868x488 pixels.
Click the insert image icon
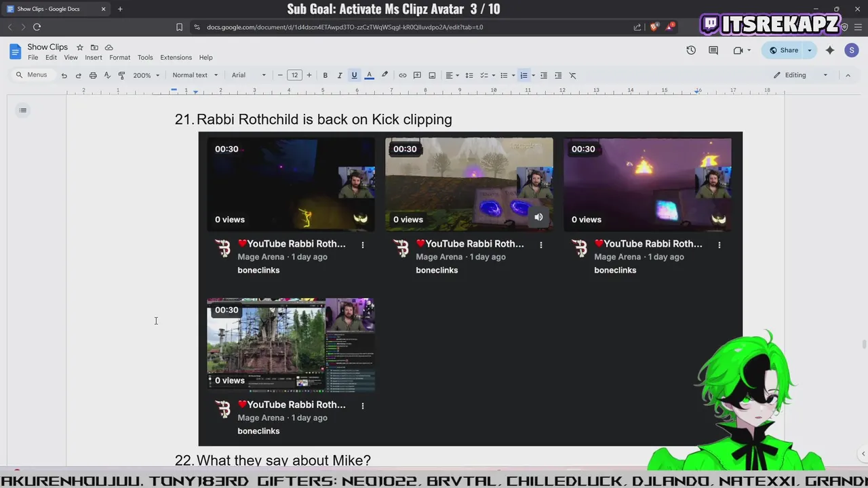coord(432,75)
